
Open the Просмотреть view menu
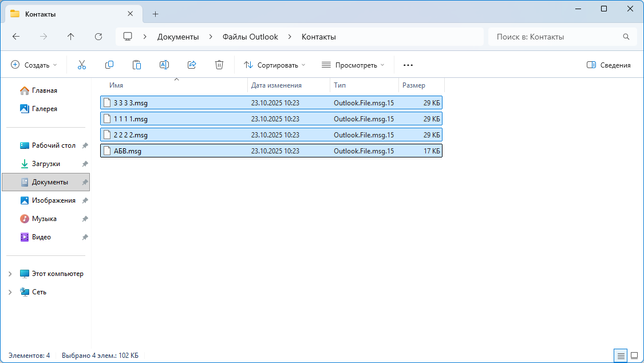(353, 65)
